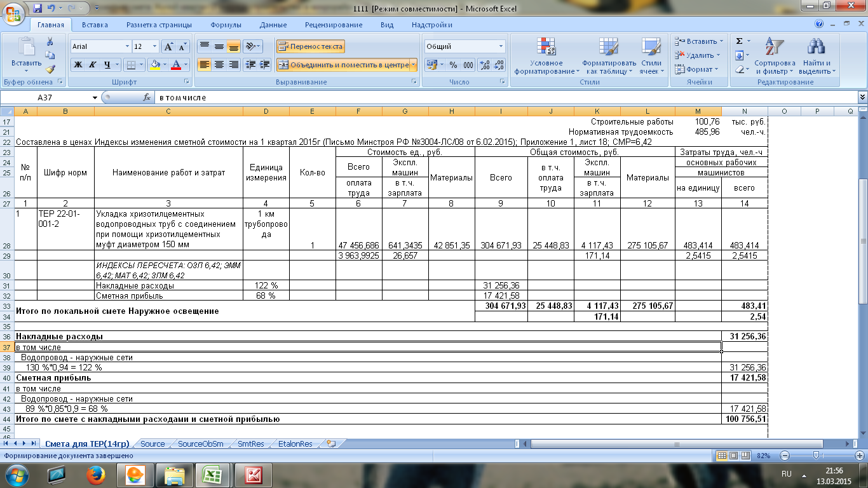Click the zoom slider in status bar
Viewport: 868px width, 488px height.
(x=816, y=456)
